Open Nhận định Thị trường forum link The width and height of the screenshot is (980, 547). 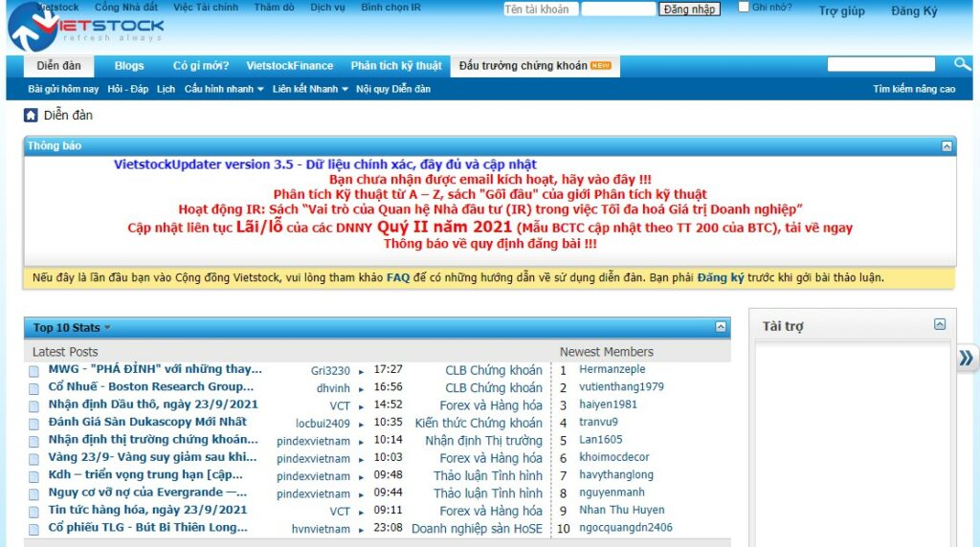[483, 441]
